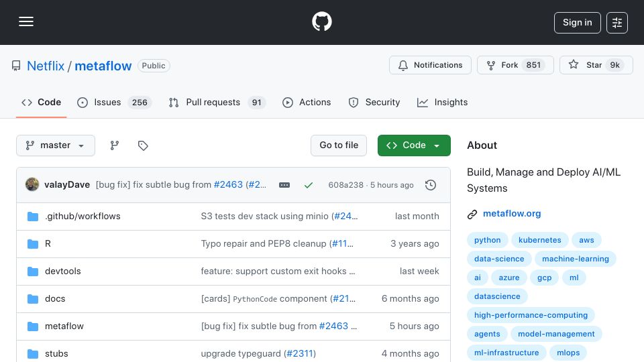Open the docs folder
The height and width of the screenshot is (362, 644).
tap(55, 299)
